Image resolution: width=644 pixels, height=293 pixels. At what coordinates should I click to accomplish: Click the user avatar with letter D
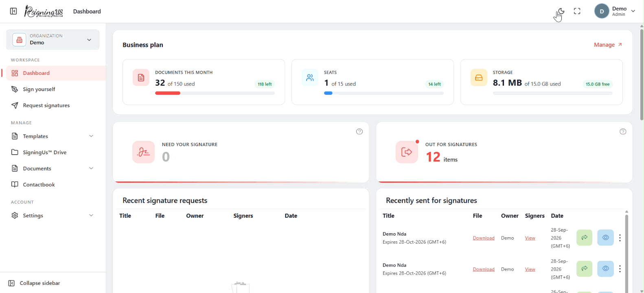[x=602, y=11]
